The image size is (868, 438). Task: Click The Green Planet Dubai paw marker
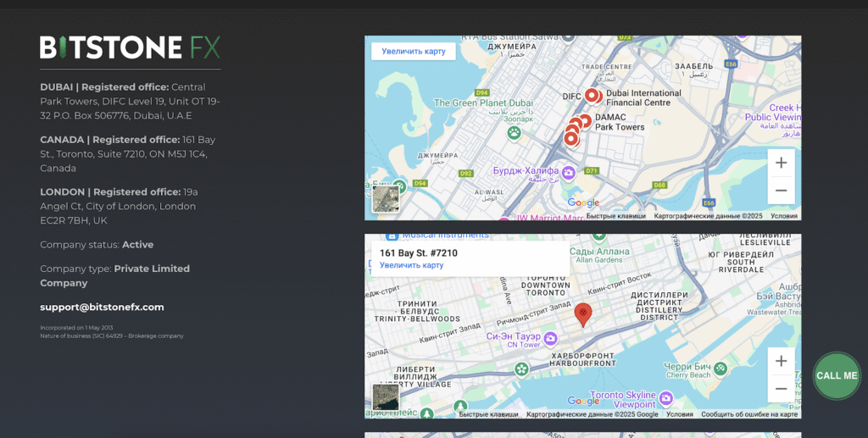coord(515,133)
